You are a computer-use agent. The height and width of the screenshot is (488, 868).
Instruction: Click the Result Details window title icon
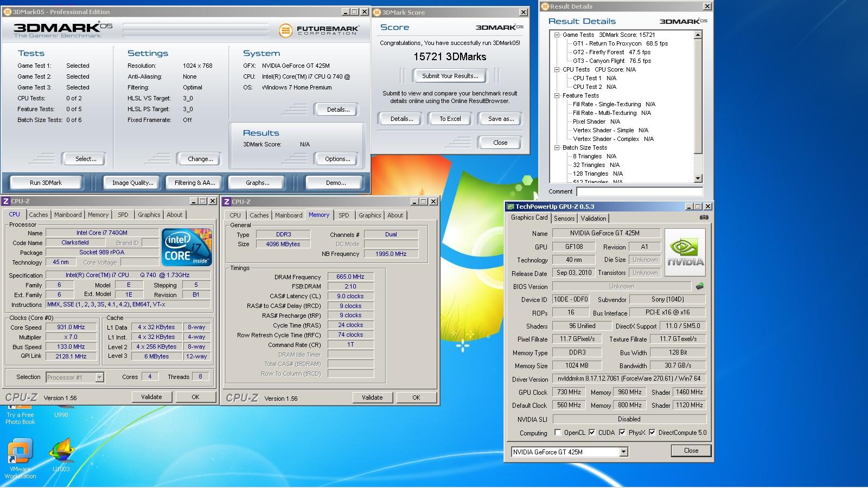pyautogui.click(x=545, y=7)
